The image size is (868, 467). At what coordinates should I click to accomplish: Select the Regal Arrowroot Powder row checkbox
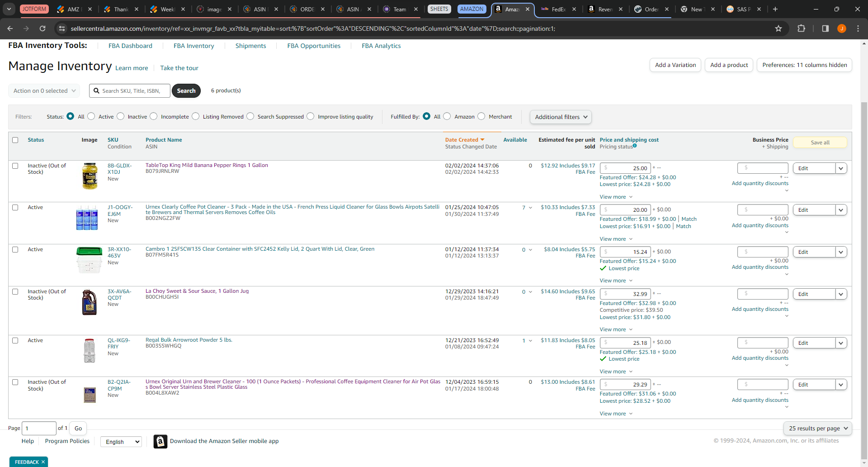pyautogui.click(x=15, y=341)
